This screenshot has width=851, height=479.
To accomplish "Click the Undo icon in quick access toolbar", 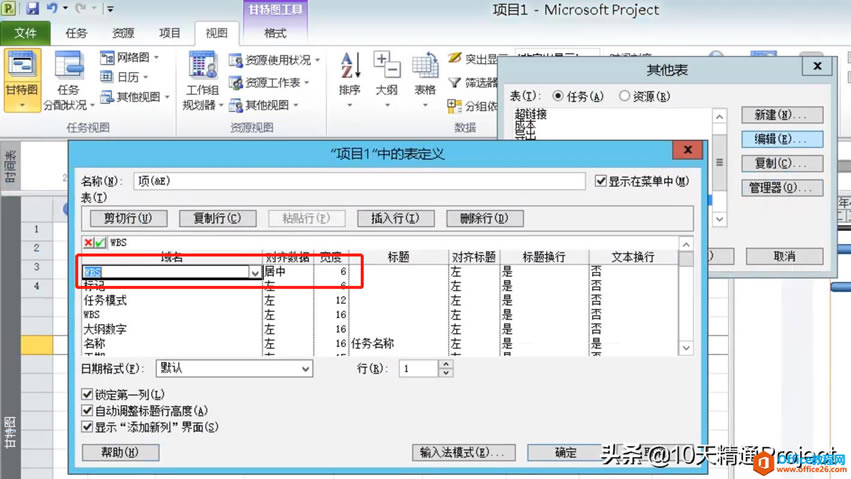I will tap(52, 9).
